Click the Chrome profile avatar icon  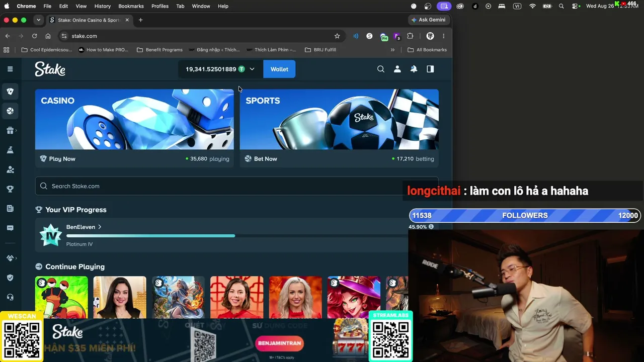point(430,36)
